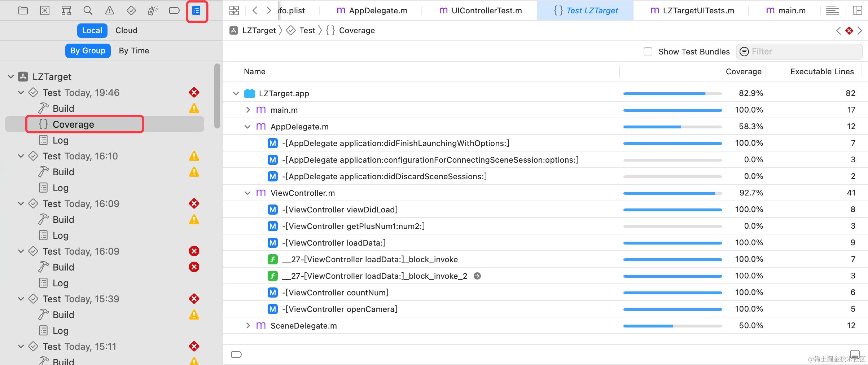Select -[ViewController getPlusNum1:num2:] row
This screenshot has height=365, width=868.
click(x=545, y=227)
